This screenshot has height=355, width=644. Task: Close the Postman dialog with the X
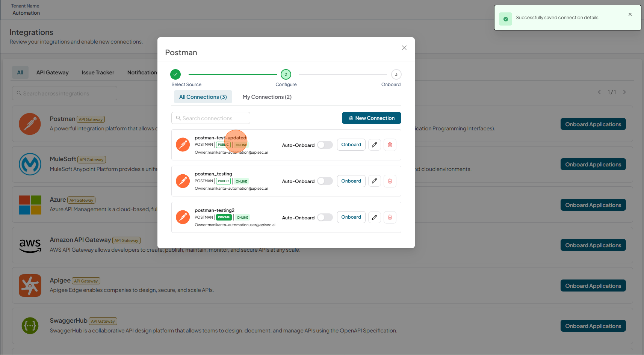[x=404, y=48]
